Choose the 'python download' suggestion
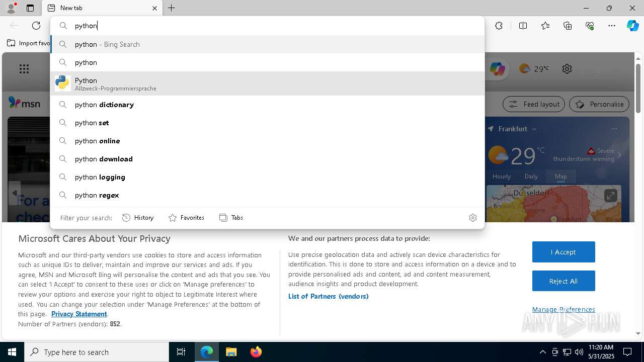Screen dimensions: 644x362 point(267,159)
